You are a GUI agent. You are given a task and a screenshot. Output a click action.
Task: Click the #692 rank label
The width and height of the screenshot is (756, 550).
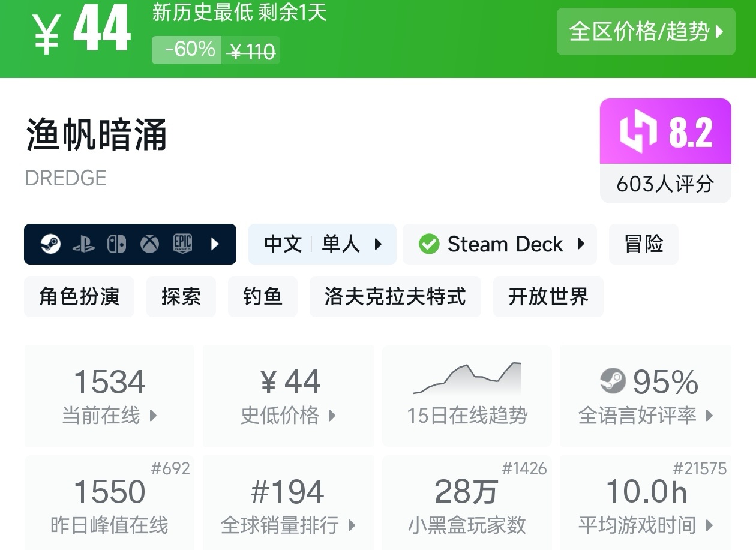click(x=170, y=468)
